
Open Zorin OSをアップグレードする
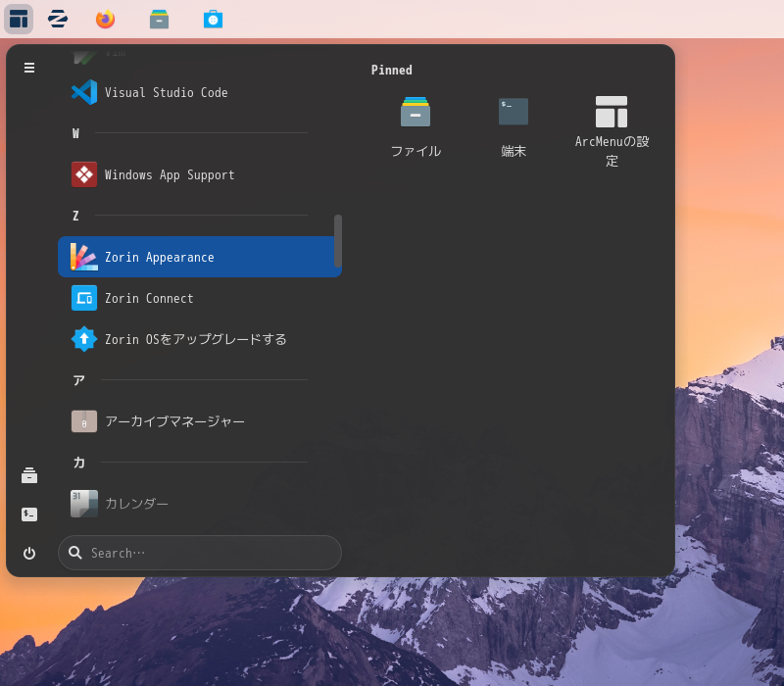point(200,339)
